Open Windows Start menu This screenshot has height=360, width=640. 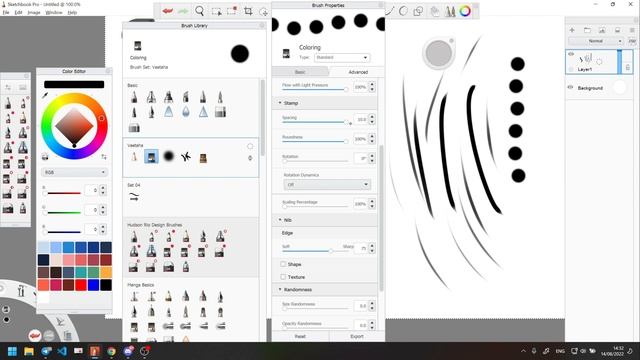tap(12, 351)
